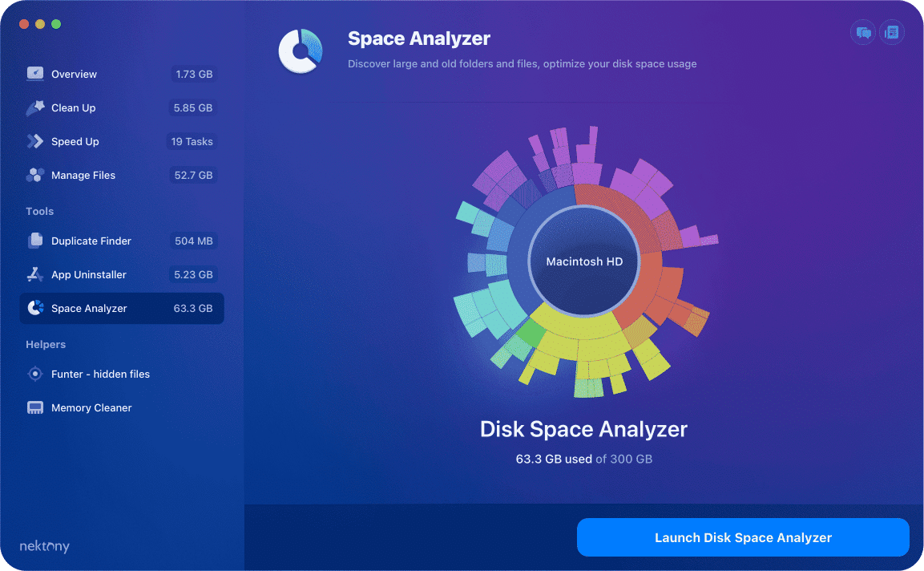This screenshot has width=924, height=571.
Task: Open the Overview section
Action: [122, 74]
